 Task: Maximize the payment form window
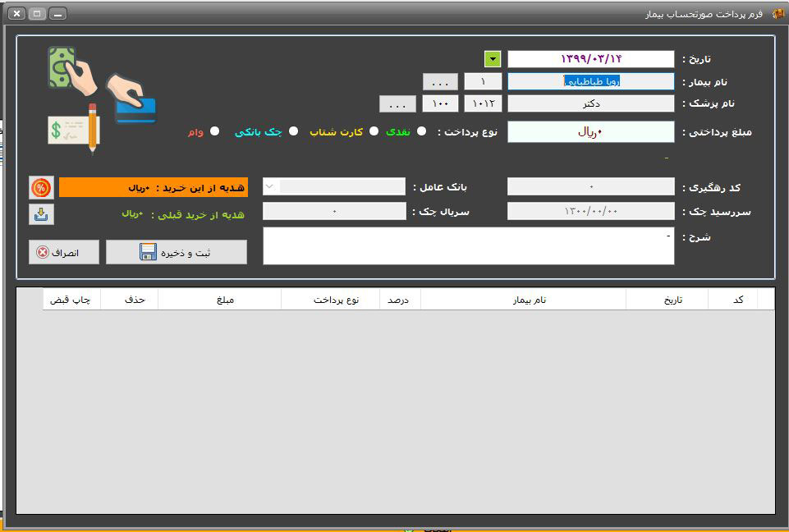click(37, 14)
